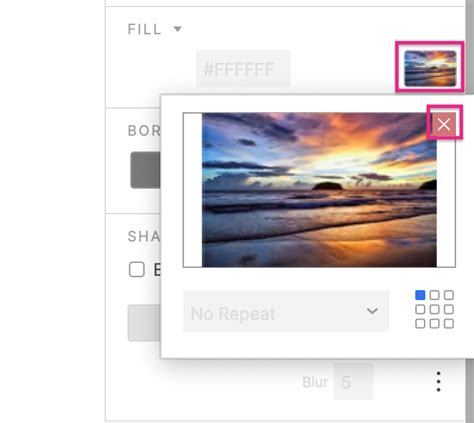Select bottom-right alignment square

[449, 324]
